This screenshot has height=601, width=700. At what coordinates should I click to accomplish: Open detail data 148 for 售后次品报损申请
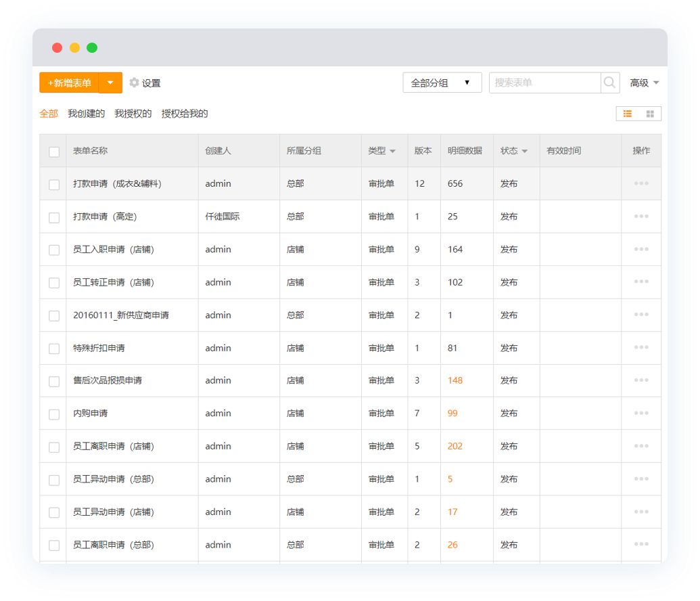point(455,380)
